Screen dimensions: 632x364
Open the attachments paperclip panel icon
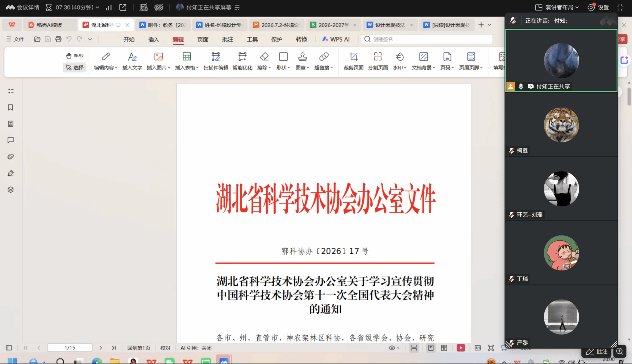tap(10, 157)
